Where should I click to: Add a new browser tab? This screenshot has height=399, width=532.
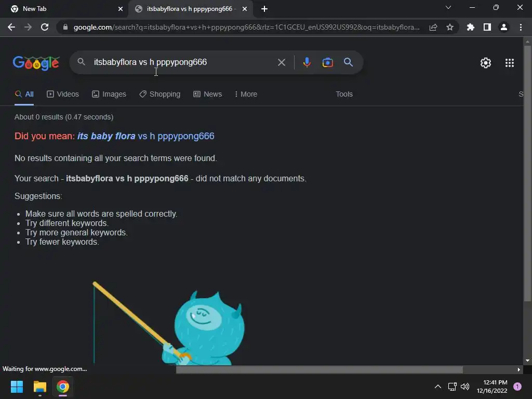point(264,9)
